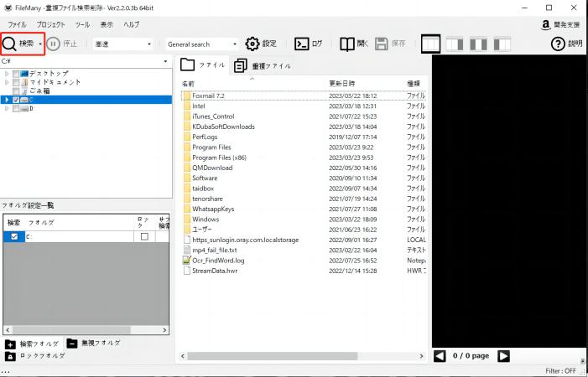Open the log console icon

tap(301, 44)
